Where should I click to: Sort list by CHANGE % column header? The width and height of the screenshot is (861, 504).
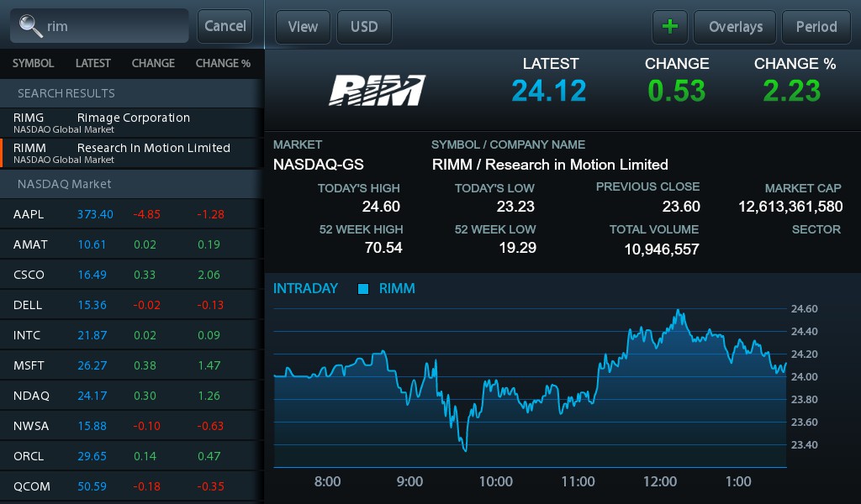[x=223, y=63]
